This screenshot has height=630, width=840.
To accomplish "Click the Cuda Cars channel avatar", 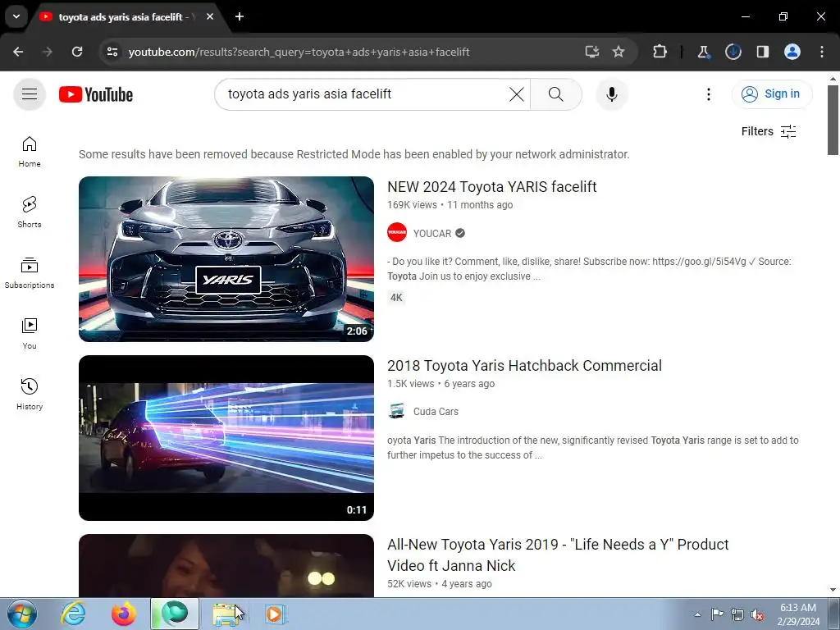I will click(x=397, y=412).
